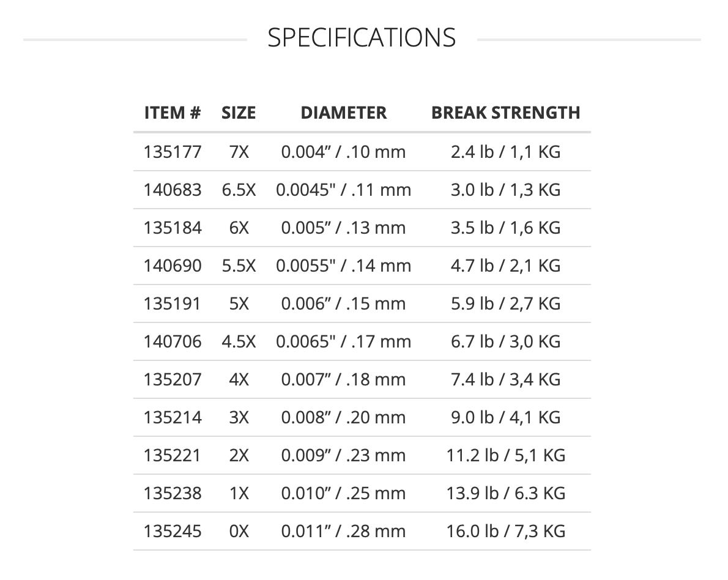This screenshot has width=728, height=580.
Task: Click the SPECIFICATIONS heading
Action: pyautogui.click(x=362, y=37)
